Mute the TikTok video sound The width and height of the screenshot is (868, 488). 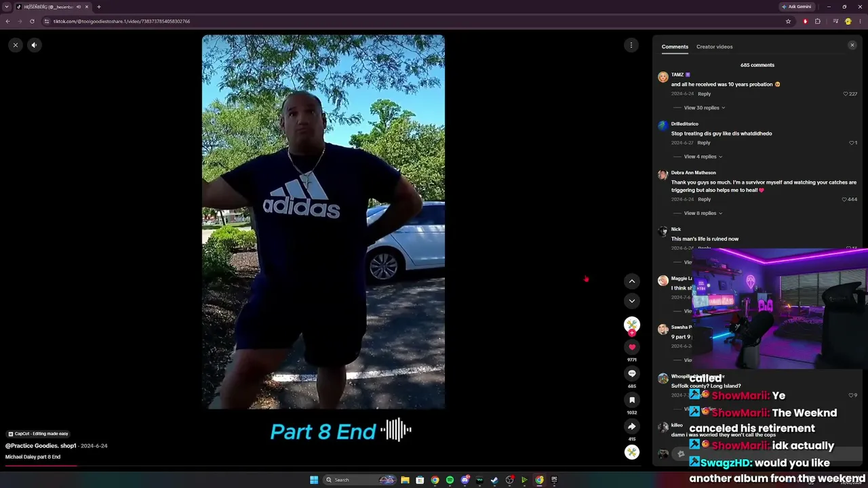[34, 45]
